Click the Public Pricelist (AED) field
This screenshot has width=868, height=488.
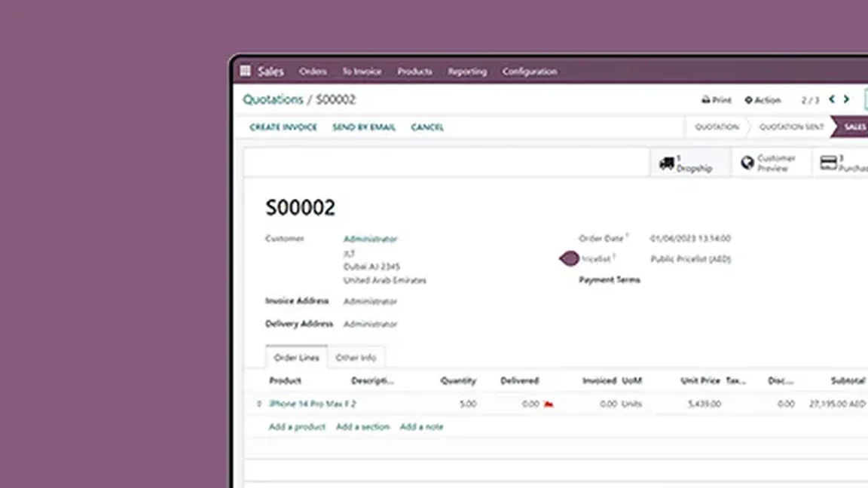(x=690, y=259)
